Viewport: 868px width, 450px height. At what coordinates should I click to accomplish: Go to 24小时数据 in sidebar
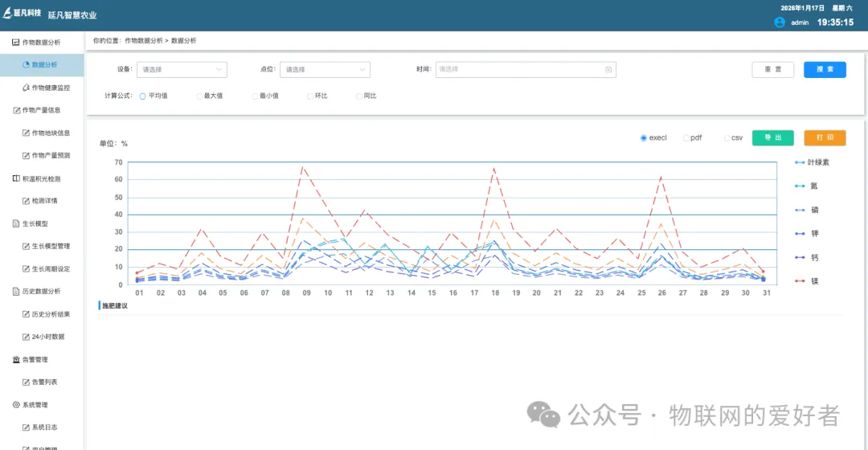pyautogui.click(x=43, y=337)
